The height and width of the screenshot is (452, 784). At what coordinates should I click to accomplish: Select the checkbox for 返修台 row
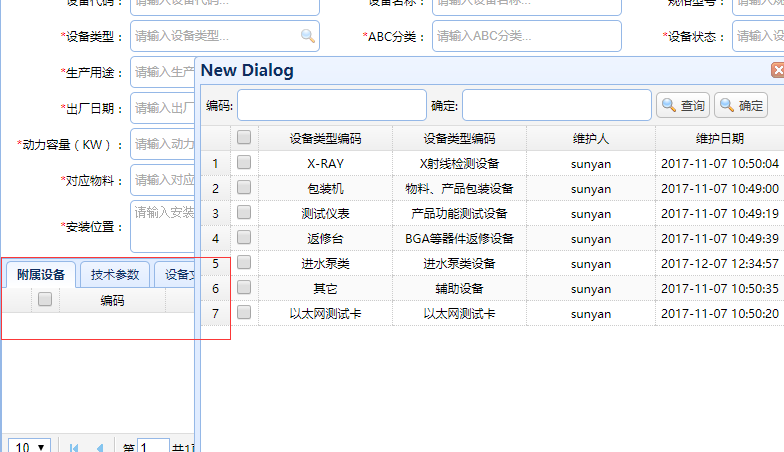(244, 238)
